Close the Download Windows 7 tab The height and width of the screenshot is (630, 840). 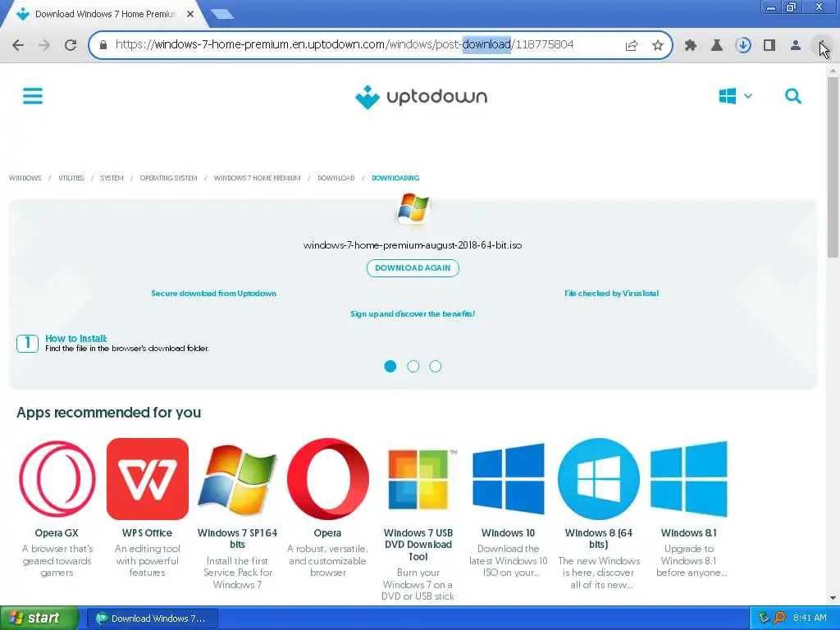click(x=190, y=15)
